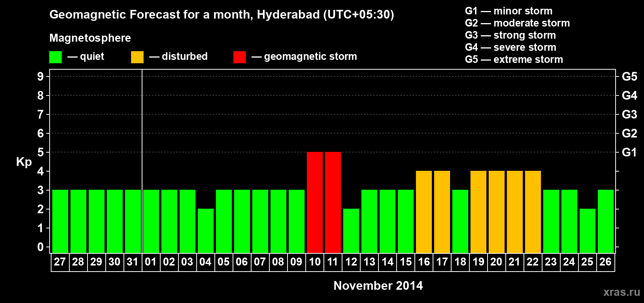Click 'G4 — severe storm' legend line
Image resolution: width=644 pixels, height=303 pixels.
click(510, 47)
